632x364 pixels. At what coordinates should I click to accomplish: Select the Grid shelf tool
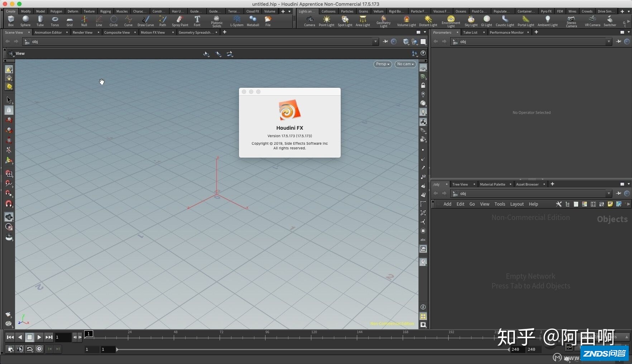click(70, 21)
